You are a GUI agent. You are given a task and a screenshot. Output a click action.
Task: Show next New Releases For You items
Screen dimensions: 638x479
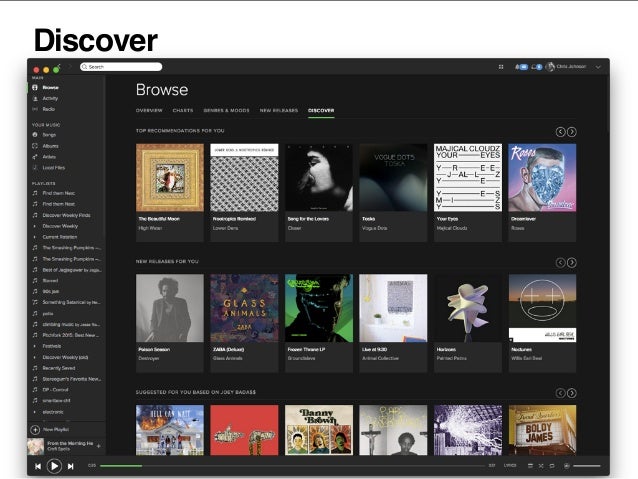click(x=572, y=262)
